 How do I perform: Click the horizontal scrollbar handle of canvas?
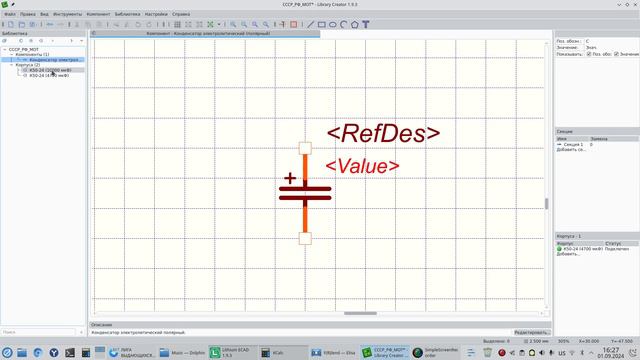click(x=360, y=313)
